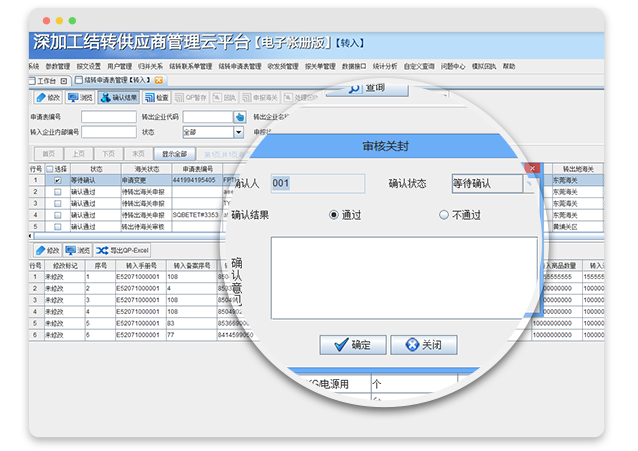
Task: Open the 数据接口 menu
Action: pyautogui.click(x=354, y=66)
